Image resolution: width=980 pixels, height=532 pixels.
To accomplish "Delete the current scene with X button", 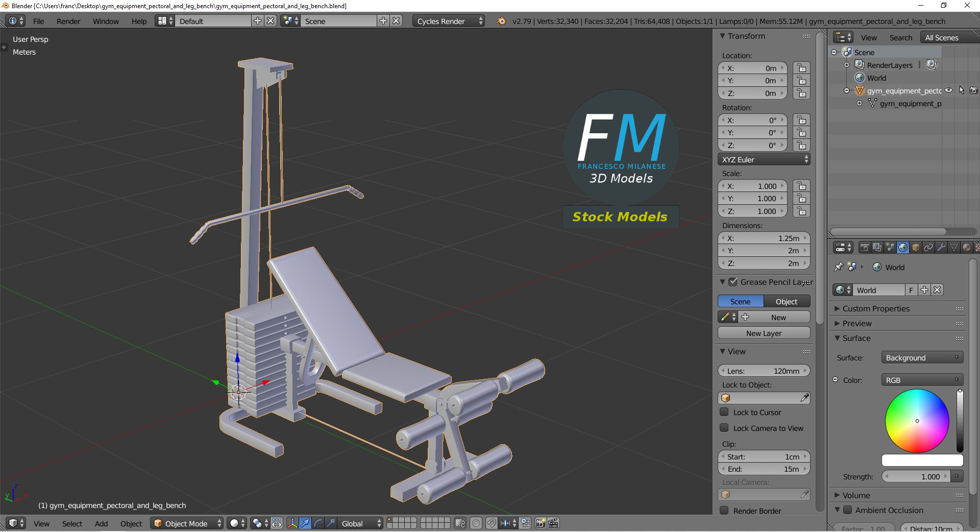I will [396, 21].
